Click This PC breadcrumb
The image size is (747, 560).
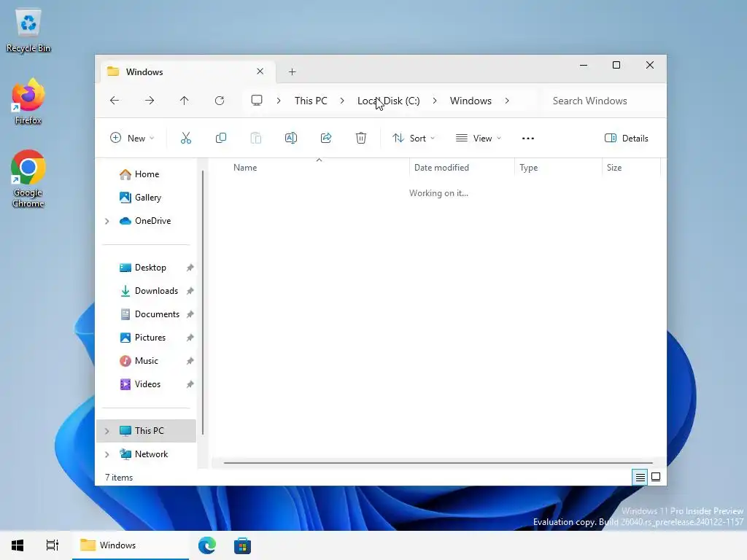311,101
